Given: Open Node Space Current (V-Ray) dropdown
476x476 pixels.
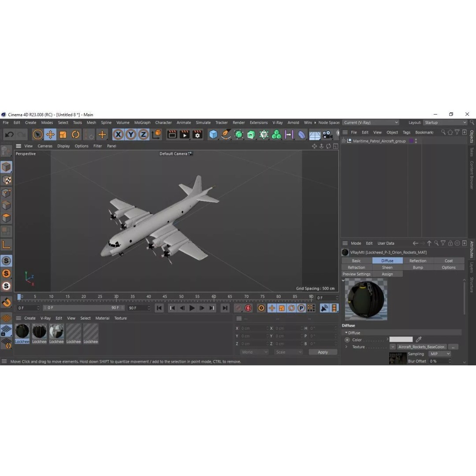Looking at the screenshot, I should pos(370,123).
